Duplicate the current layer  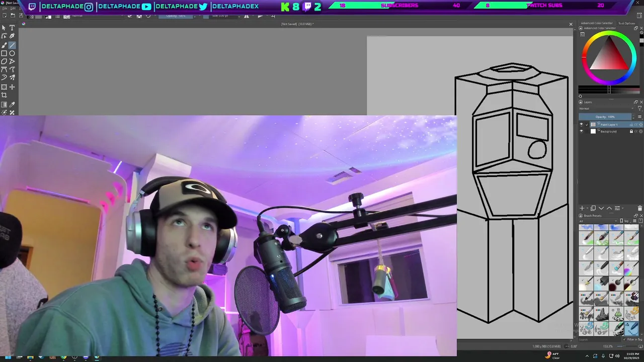(593, 208)
